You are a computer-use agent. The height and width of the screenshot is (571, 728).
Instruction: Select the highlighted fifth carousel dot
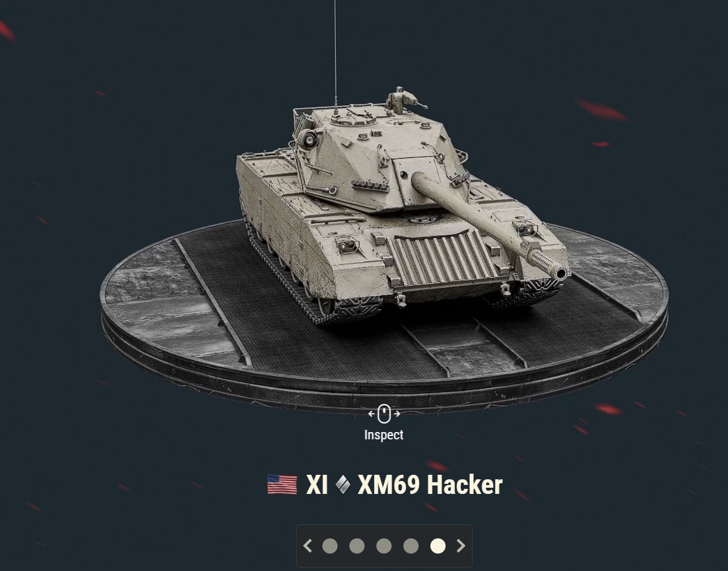click(x=438, y=546)
